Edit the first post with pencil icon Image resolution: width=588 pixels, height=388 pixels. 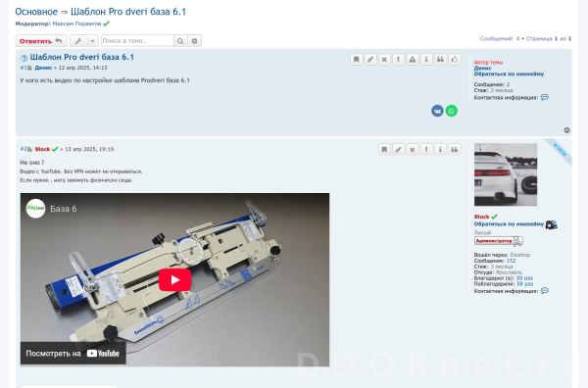point(370,59)
